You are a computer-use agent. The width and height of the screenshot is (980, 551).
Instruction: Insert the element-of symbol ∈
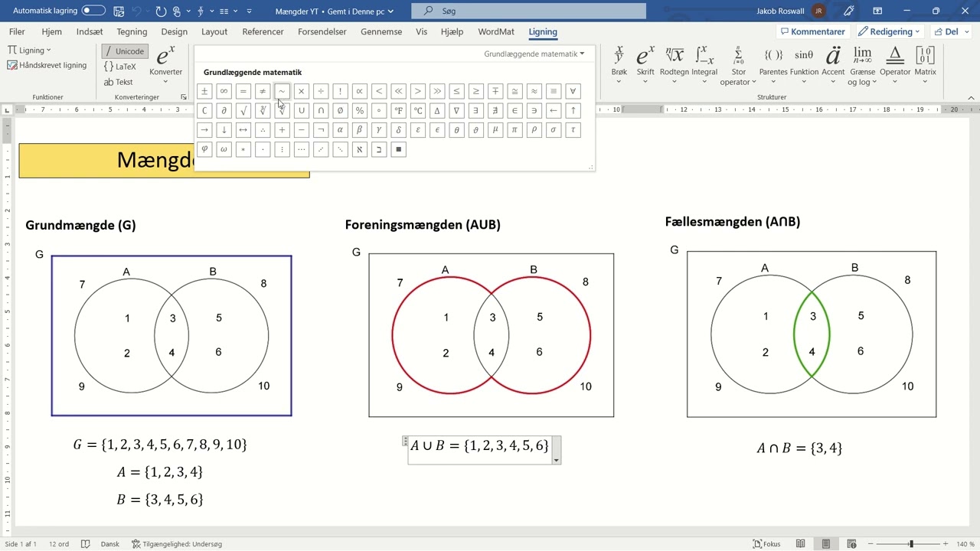[514, 111]
